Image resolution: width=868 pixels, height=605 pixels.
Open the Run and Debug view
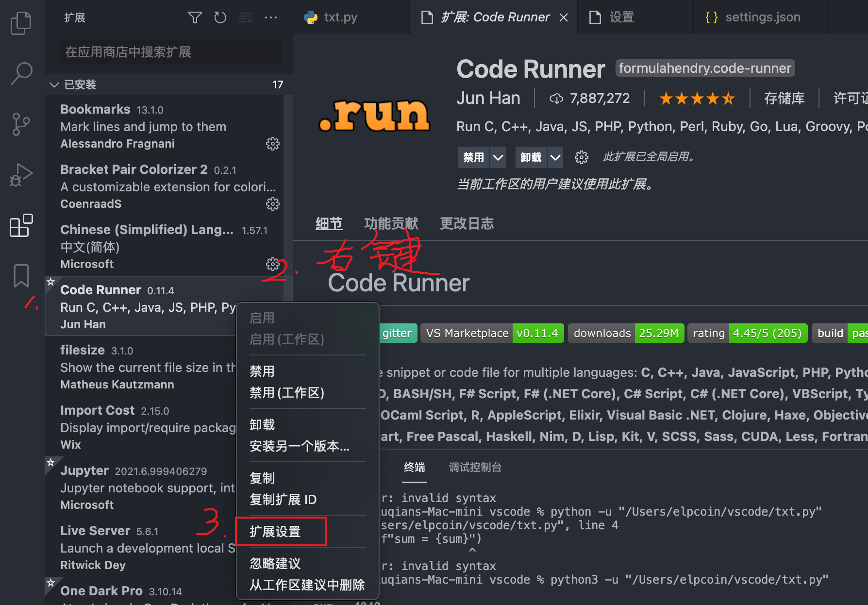click(x=21, y=175)
